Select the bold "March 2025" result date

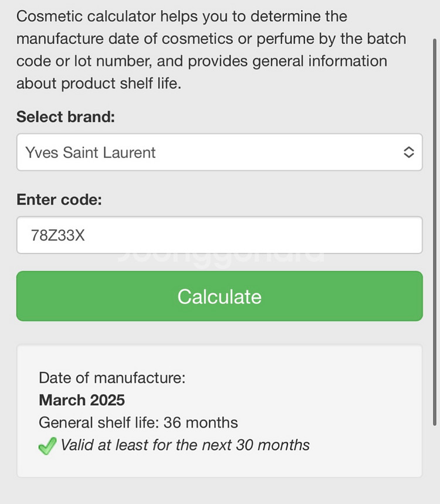(x=82, y=400)
